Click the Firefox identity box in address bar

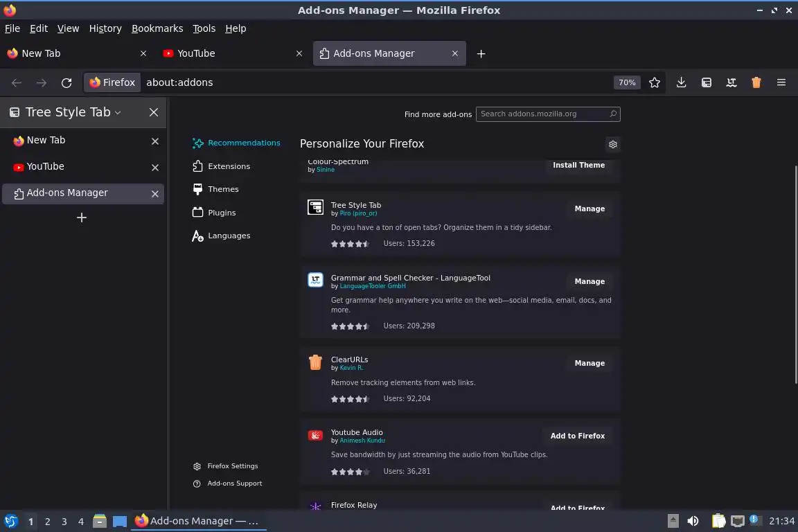coord(112,82)
